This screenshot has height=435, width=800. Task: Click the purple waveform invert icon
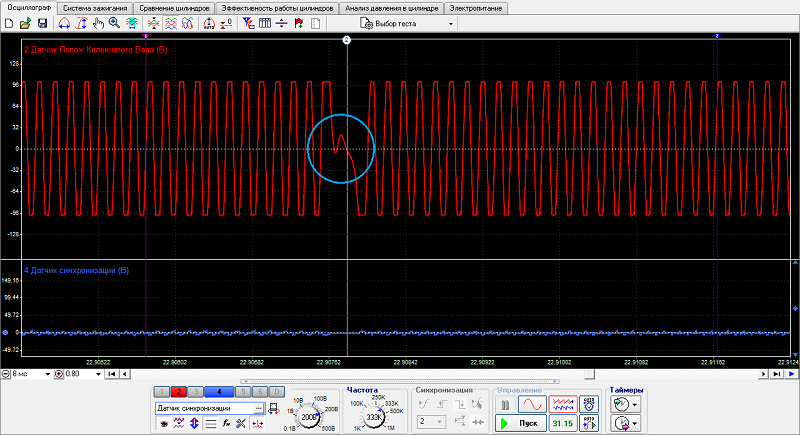pyautogui.click(x=179, y=423)
